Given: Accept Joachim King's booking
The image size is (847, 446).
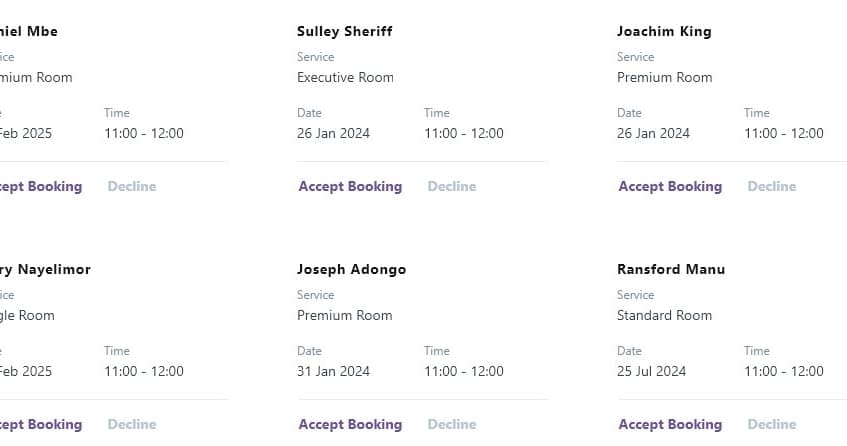Looking at the screenshot, I should [x=670, y=186].
